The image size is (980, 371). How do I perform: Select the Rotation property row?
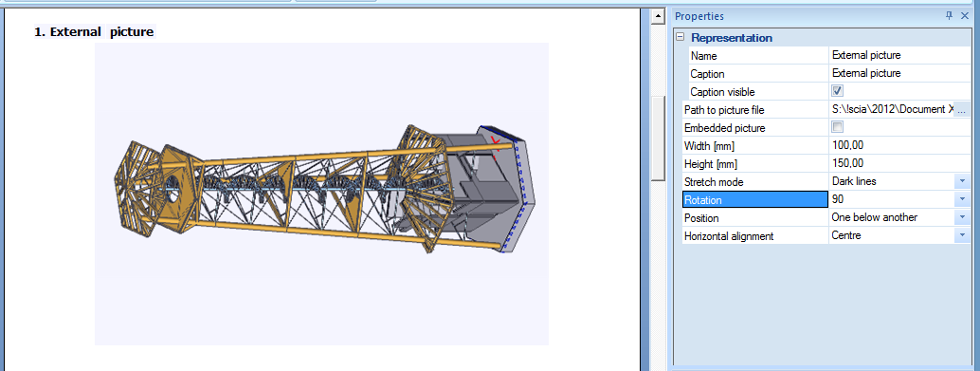tap(755, 200)
